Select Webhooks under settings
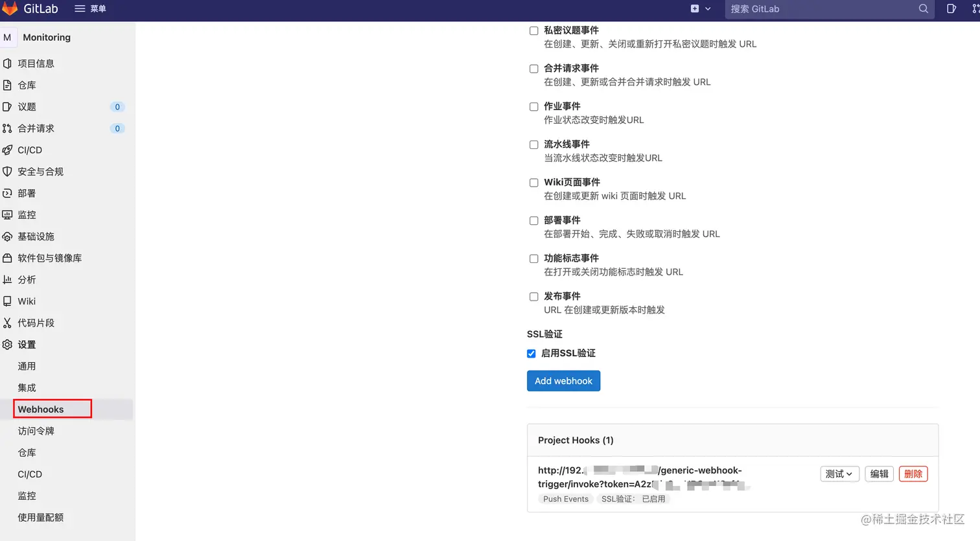The width and height of the screenshot is (980, 541). click(x=41, y=409)
